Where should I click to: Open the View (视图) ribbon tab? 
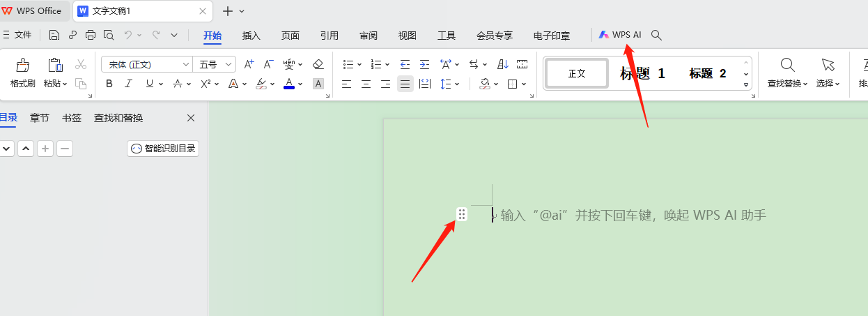pyautogui.click(x=408, y=36)
